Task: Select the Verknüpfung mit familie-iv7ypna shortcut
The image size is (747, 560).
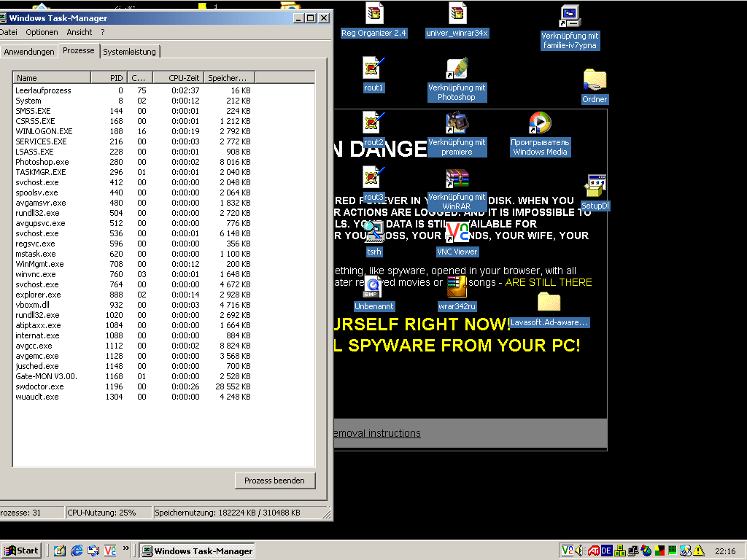Action: (x=570, y=27)
